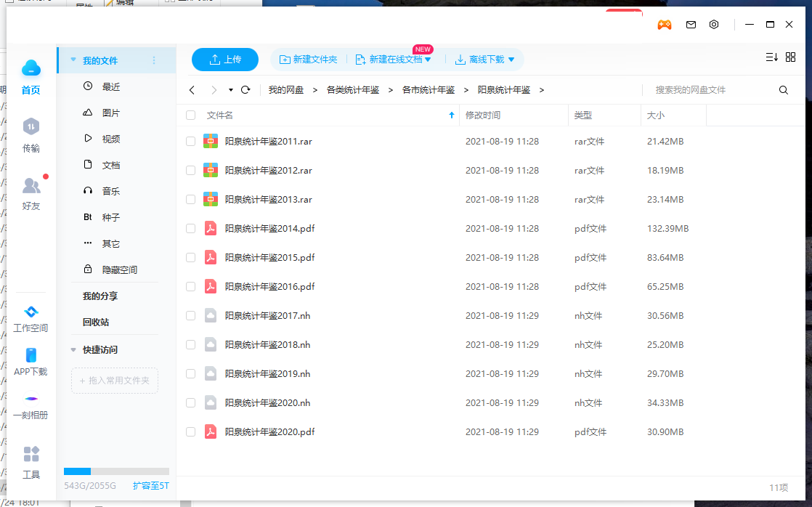Check the box for 阳泉统计年鉴2011.rar
The image size is (812, 507).
(x=190, y=142)
